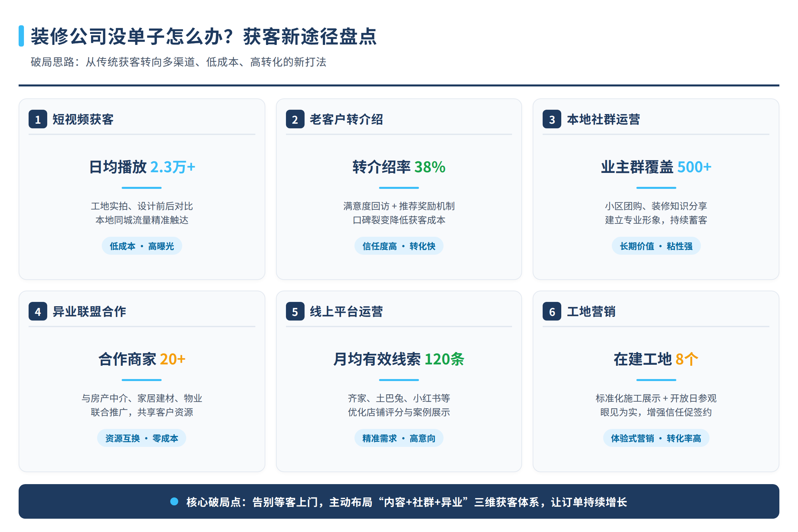Click the line 建立专业形象，持续蓄客

pos(656,220)
